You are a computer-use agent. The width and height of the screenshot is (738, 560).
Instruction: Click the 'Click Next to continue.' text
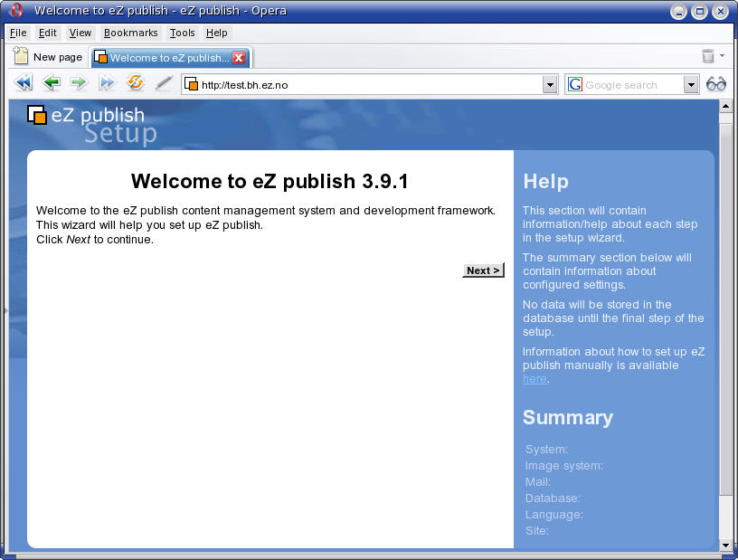pyautogui.click(x=95, y=239)
